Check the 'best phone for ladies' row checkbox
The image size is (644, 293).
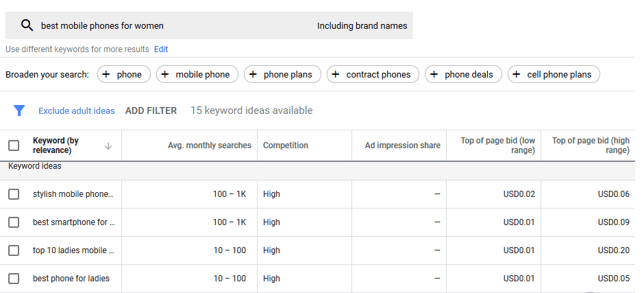coord(14,278)
